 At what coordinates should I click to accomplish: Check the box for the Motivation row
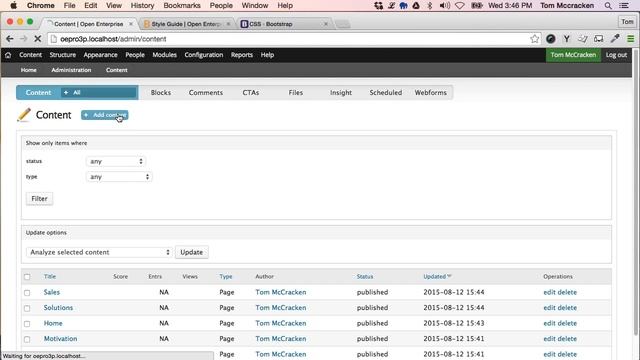27,339
